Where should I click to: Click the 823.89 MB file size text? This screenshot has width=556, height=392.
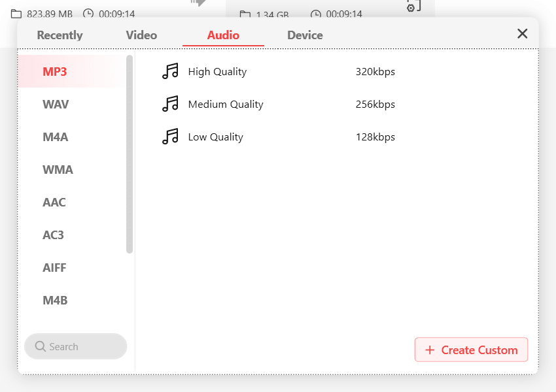pyautogui.click(x=50, y=14)
